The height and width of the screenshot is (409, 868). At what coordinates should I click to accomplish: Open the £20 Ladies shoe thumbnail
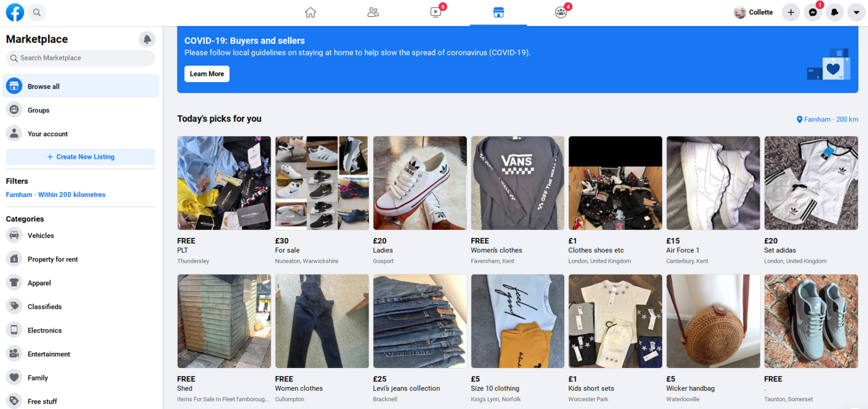tap(420, 183)
